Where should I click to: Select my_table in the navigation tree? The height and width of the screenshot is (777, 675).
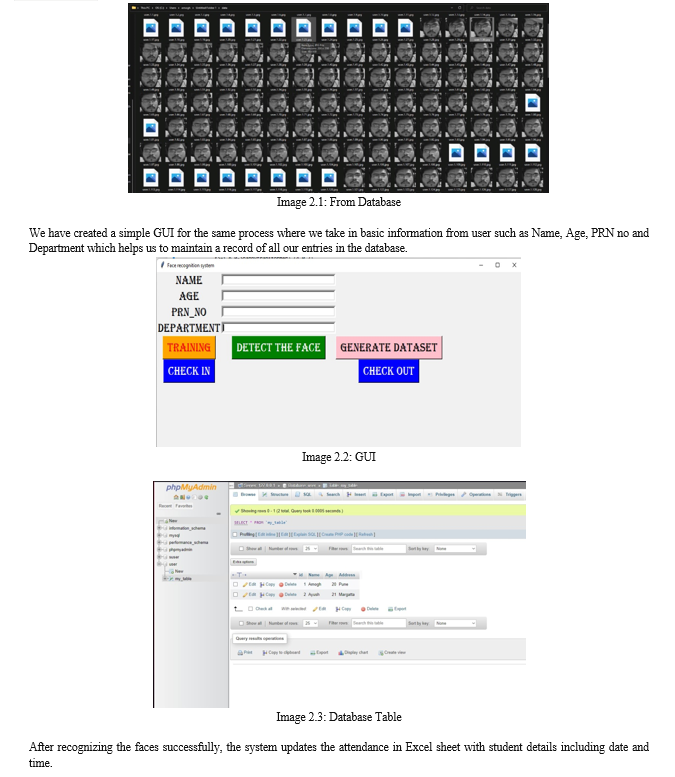tap(183, 579)
